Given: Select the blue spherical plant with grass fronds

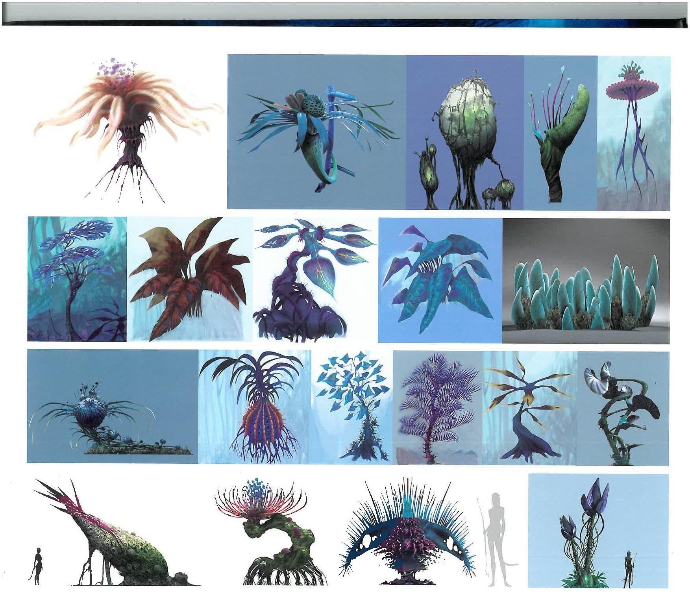Looking at the screenshot, I should [x=112, y=406].
